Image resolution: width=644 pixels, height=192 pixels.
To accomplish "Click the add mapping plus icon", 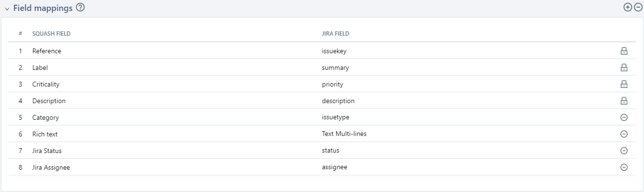I will coord(628,7).
